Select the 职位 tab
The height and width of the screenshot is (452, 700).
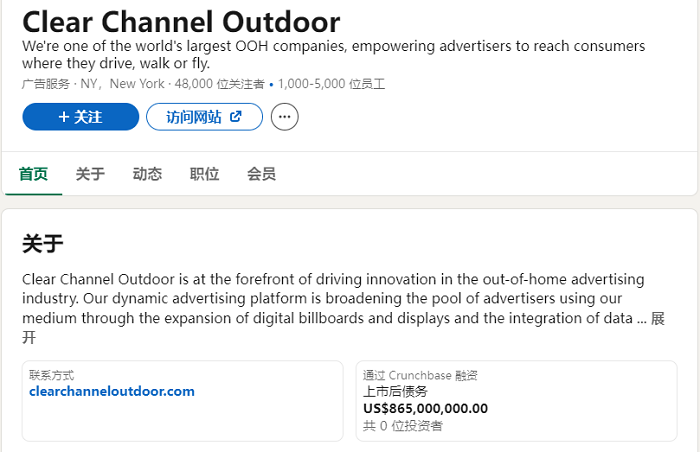tap(204, 174)
